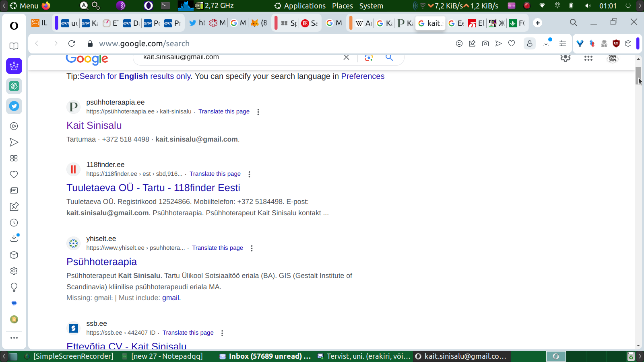Add page to bookmarks with heart icon
The height and width of the screenshot is (362, 644).
coord(512,43)
